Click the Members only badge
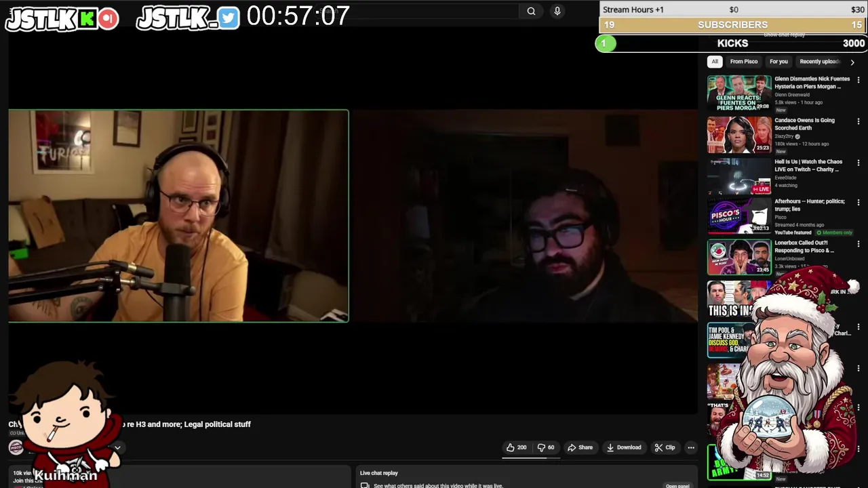This screenshot has height=488, width=868. (x=835, y=232)
